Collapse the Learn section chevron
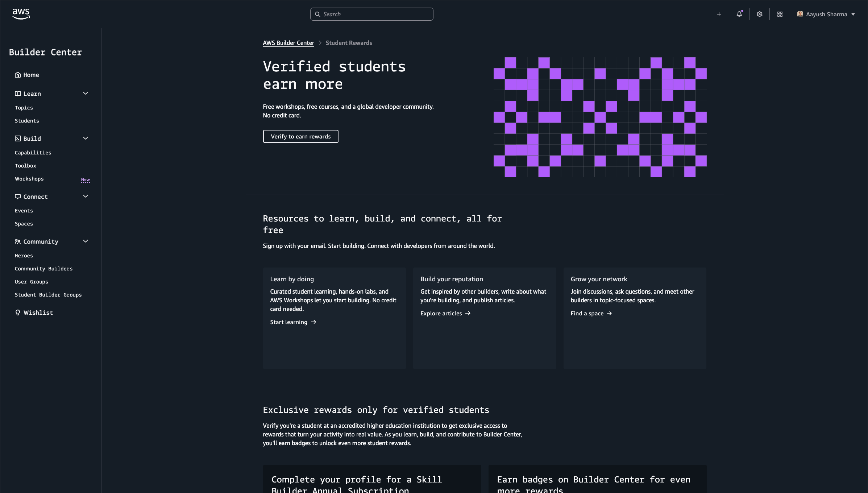Image resolution: width=868 pixels, height=493 pixels. point(86,94)
